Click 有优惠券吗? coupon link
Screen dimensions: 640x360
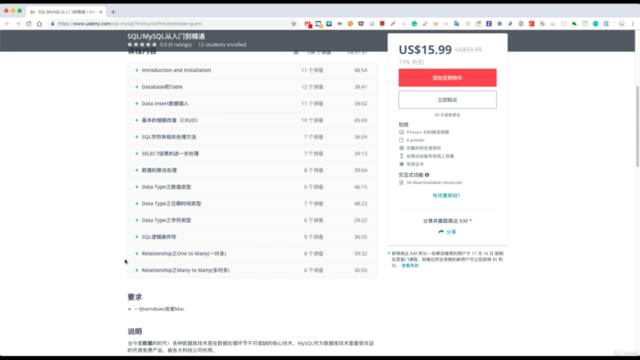pyautogui.click(x=446, y=196)
